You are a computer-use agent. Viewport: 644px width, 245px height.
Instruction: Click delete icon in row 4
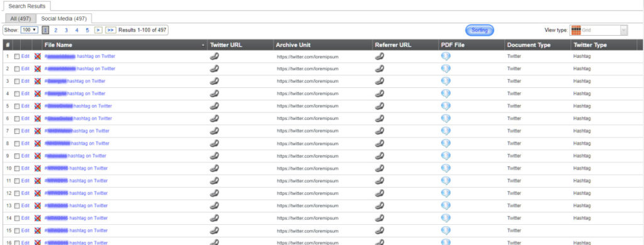38,94
